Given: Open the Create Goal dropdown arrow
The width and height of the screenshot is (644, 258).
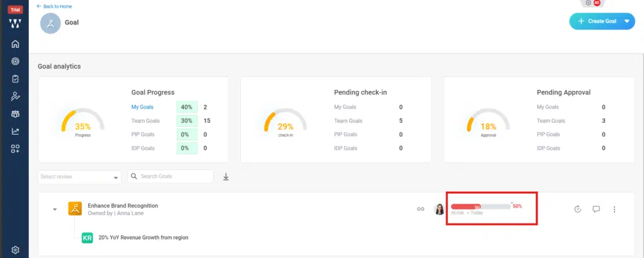Looking at the screenshot, I should (627, 21).
